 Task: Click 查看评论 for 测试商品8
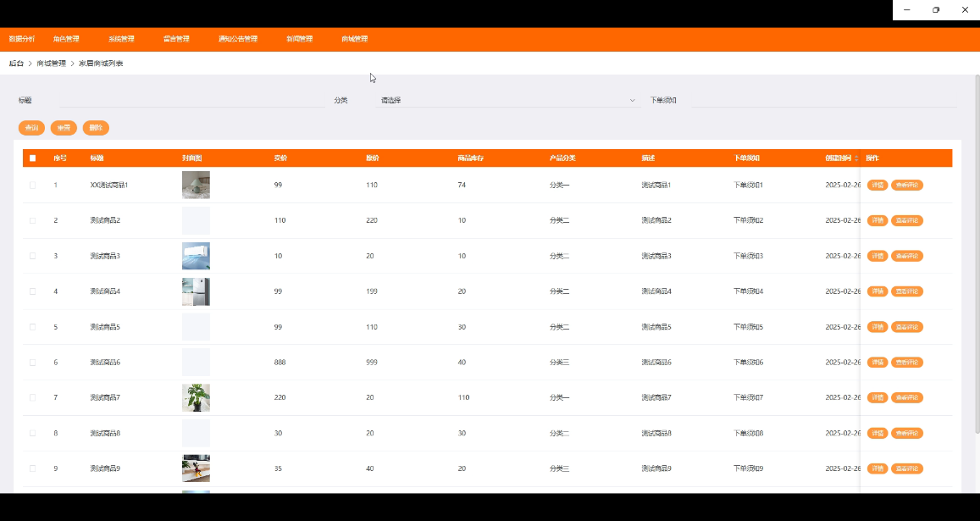click(907, 433)
